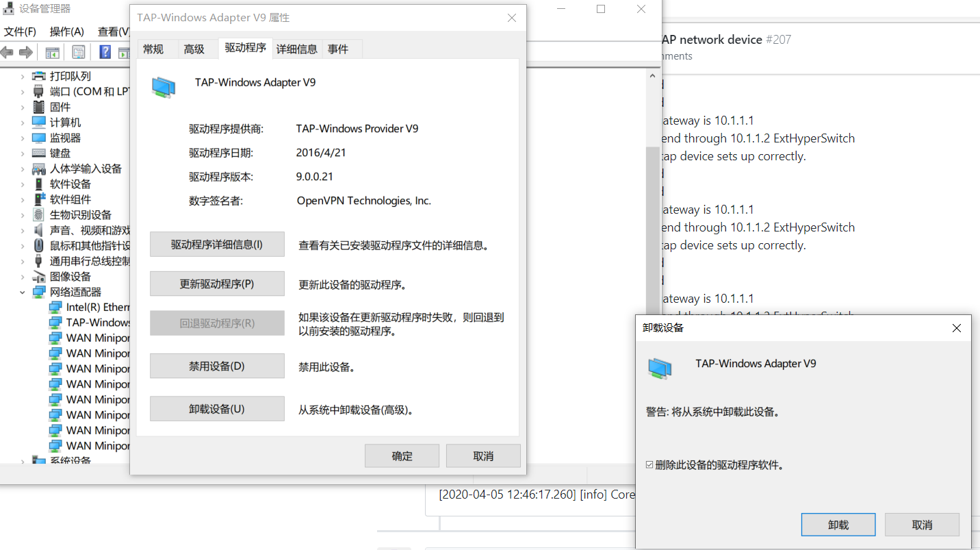Select the TAP-Windows adapter icon in the device tree

pos(55,322)
